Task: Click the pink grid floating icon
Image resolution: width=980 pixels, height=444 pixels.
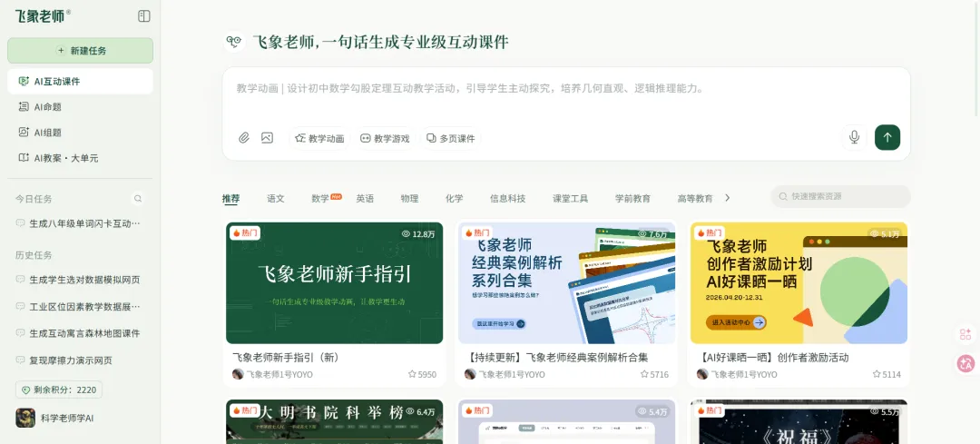Action: click(966, 334)
